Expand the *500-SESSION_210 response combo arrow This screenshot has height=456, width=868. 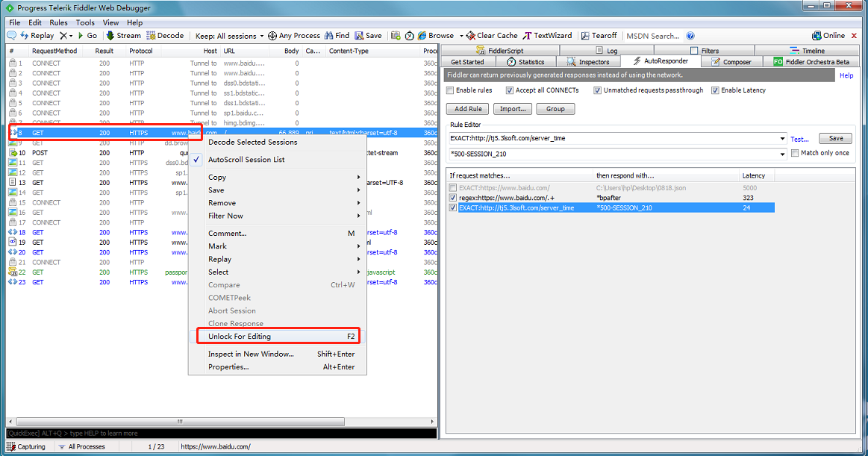(x=782, y=154)
